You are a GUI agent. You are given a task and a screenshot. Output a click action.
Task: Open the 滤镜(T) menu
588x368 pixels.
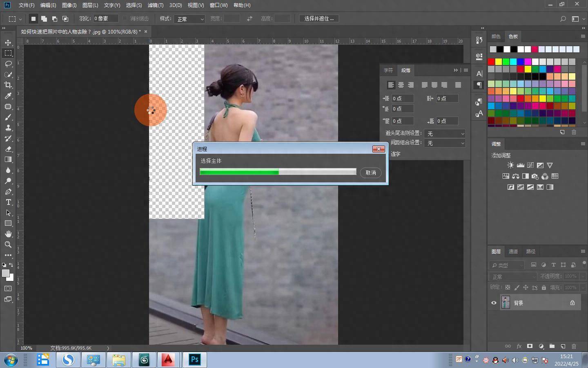(x=155, y=5)
